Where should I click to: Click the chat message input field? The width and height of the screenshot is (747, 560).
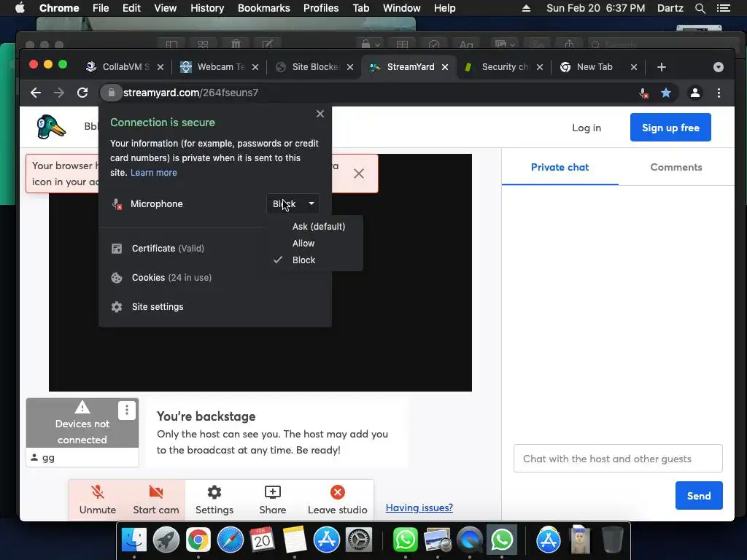point(618,459)
